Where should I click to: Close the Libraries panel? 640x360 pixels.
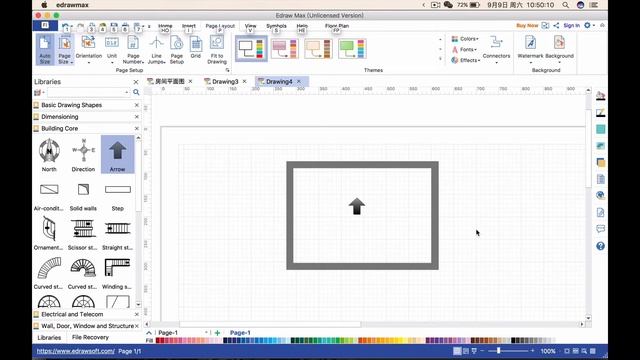coord(136,82)
